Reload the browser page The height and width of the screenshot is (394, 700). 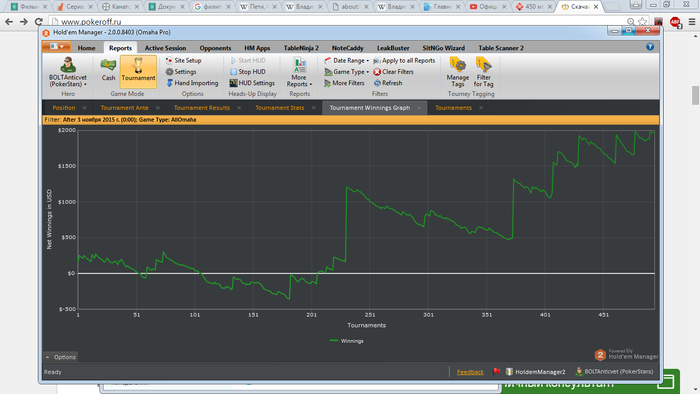click(39, 21)
